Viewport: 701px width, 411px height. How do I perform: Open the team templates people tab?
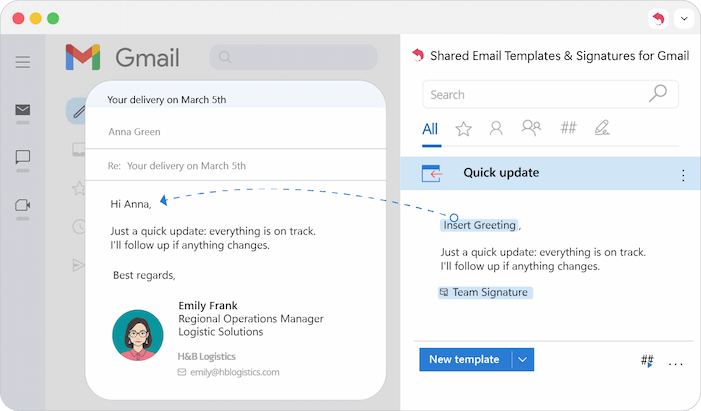(531, 128)
